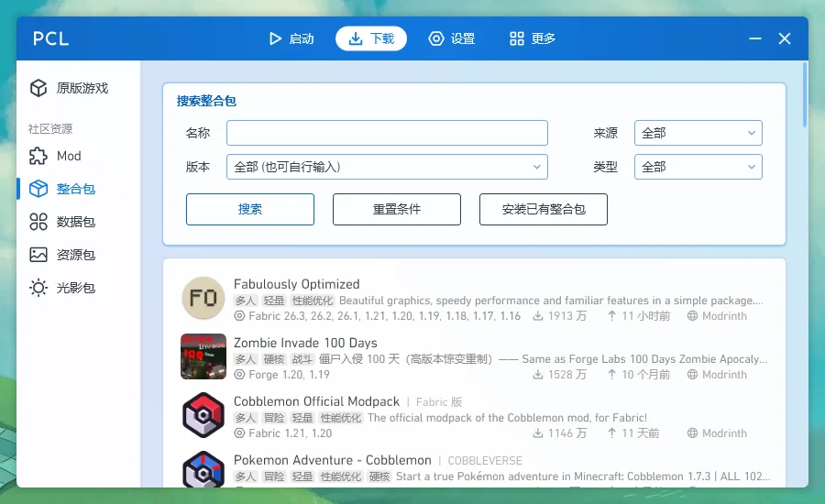Viewport: 825px width, 504px height.
Task: Click the globe icon on Cobblemon Official's Modrinth label
Action: pyautogui.click(x=692, y=433)
